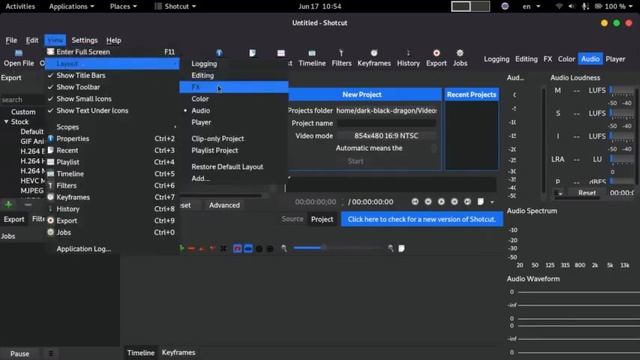Viewport: 640px width, 360px height.
Task: Click the Split at playhead timeline icon
Action: [x=223, y=248]
